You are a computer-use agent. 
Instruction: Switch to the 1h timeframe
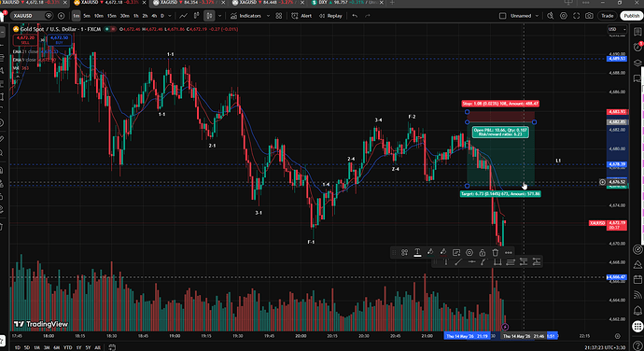(136, 16)
